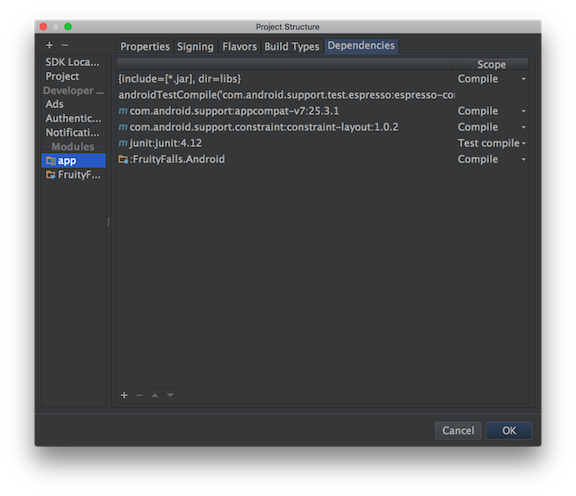Image resolution: width=576 pixels, height=496 pixels.
Task: Remove the dependency with the bottom minus icon
Action: click(140, 395)
